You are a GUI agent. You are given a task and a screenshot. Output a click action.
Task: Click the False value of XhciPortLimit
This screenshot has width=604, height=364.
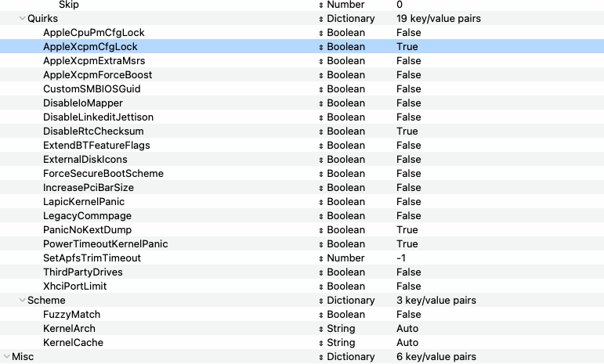(409, 287)
